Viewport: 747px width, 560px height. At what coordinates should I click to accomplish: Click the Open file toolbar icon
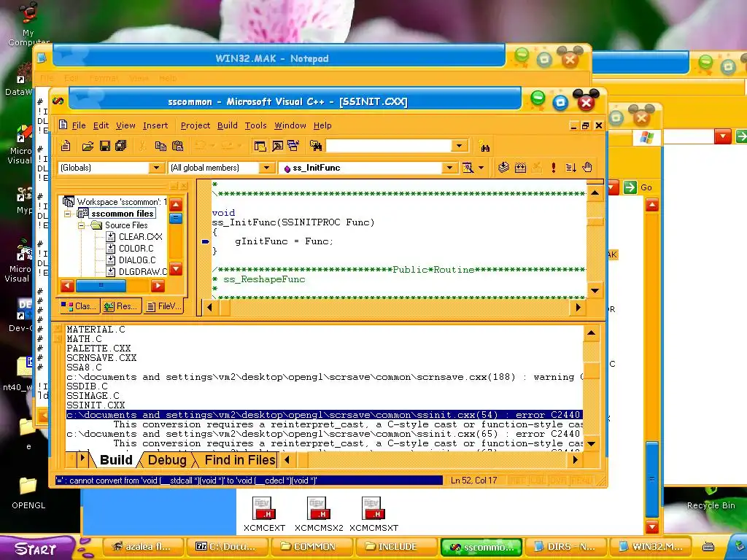click(88, 146)
